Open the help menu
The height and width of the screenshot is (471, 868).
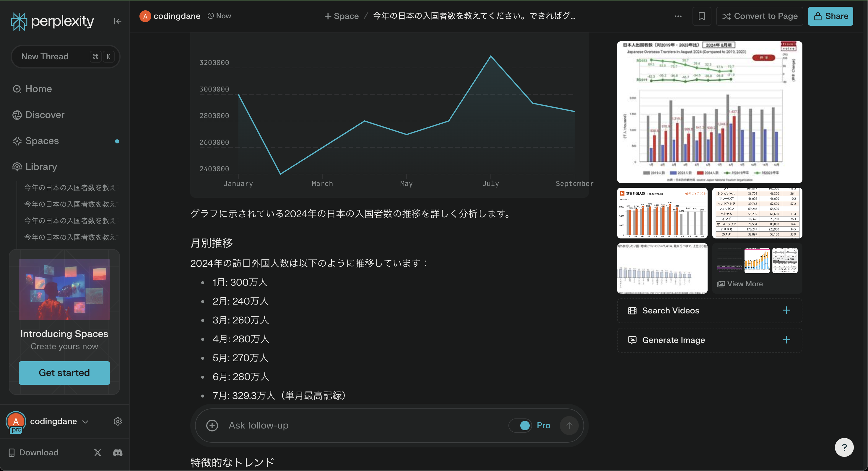tap(844, 447)
